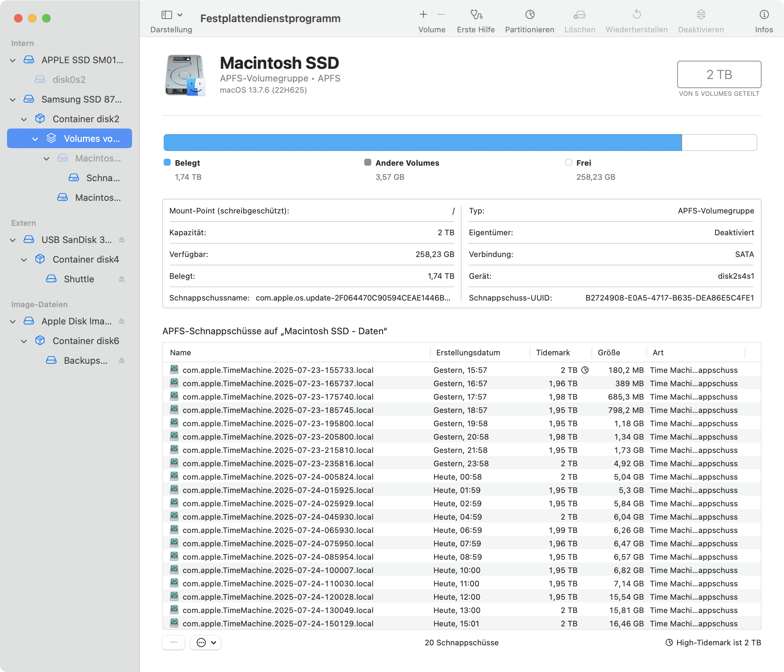Eject the Shuttle volume
The image size is (784, 672).
click(x=122, y=279)
